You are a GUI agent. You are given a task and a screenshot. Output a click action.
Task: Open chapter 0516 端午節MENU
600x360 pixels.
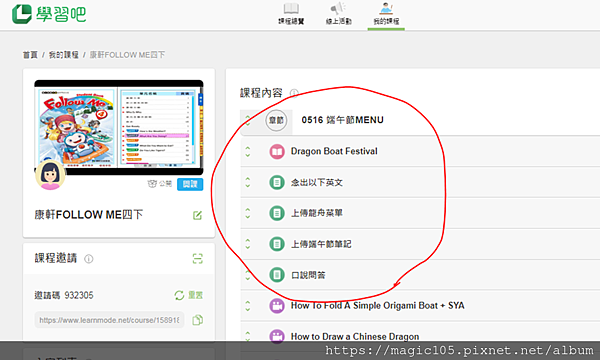click(342, 120)
